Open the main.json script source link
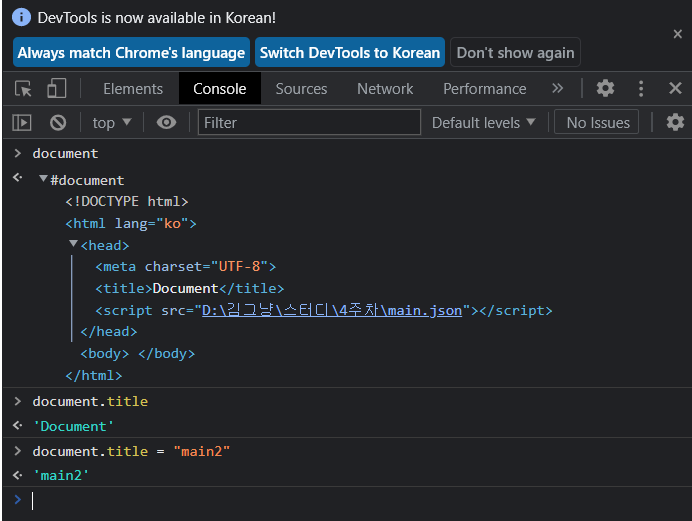This screenshot has height=521, width=692. point(332,311)
